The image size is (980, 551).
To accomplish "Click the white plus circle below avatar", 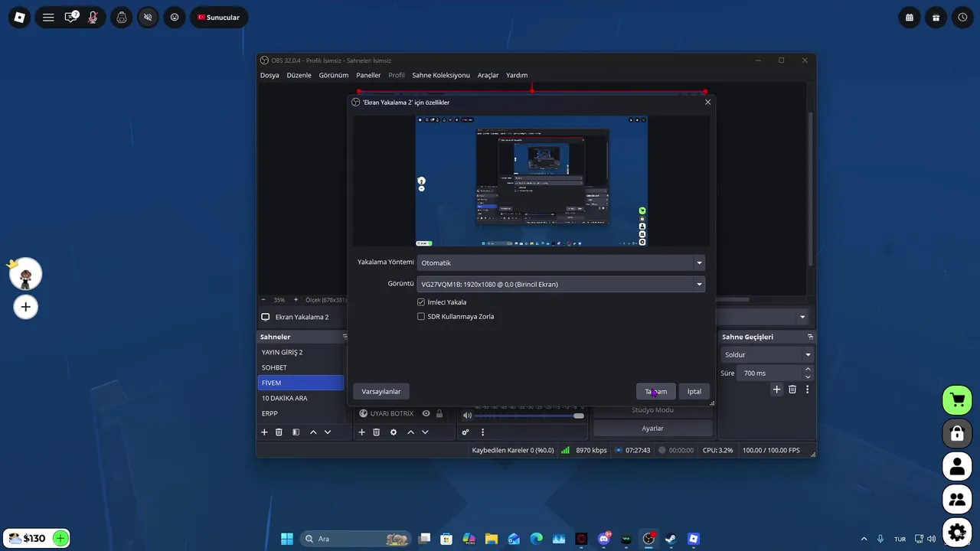I will pos(25,307).
